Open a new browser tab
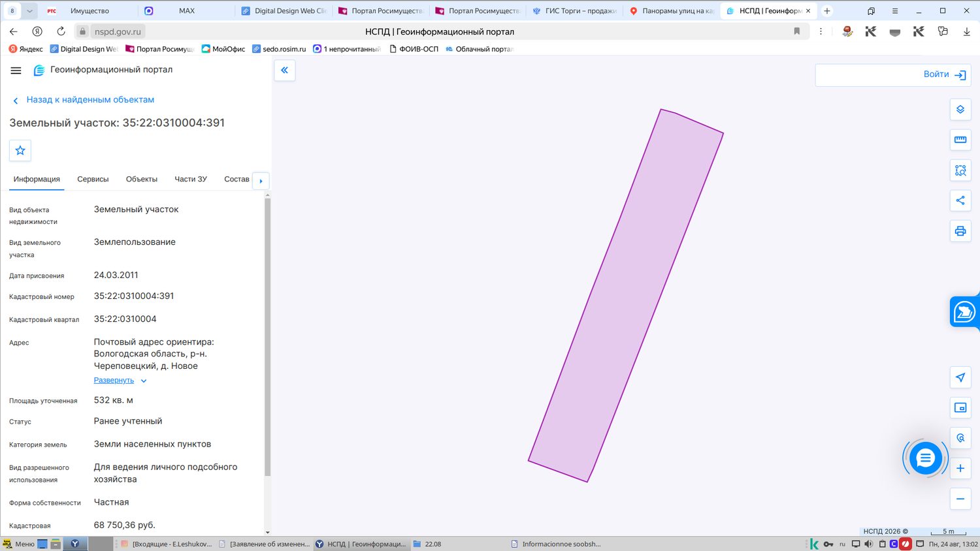 coord(827,11)
